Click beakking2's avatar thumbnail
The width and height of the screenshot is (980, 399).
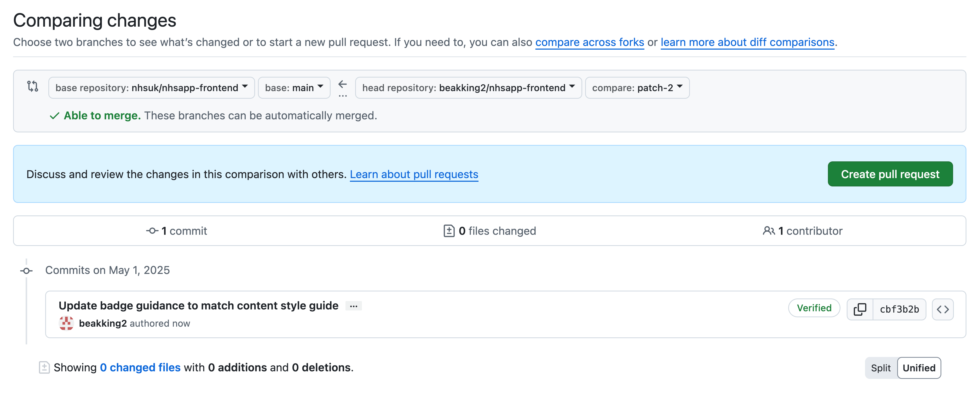(66, 323)
